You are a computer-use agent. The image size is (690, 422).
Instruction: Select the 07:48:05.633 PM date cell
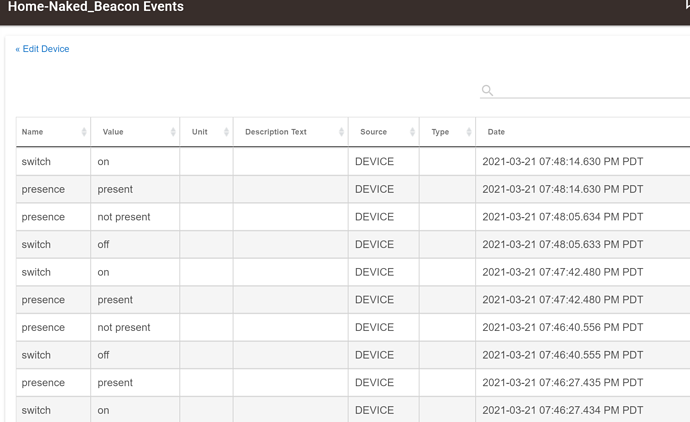coord(562,245)
